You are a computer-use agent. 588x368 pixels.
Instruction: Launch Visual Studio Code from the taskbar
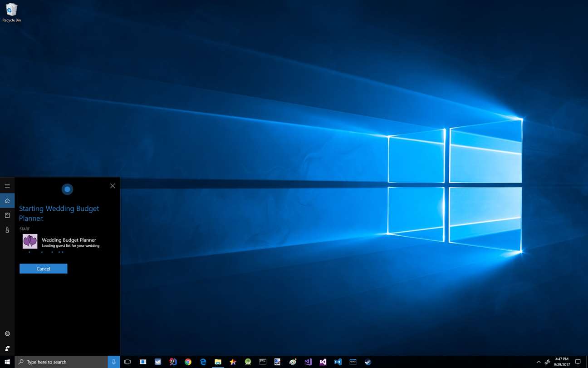338,362
